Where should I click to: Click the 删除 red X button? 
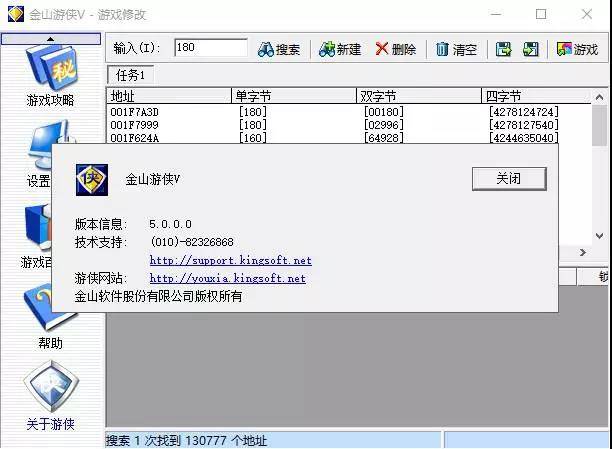point(395,50)
